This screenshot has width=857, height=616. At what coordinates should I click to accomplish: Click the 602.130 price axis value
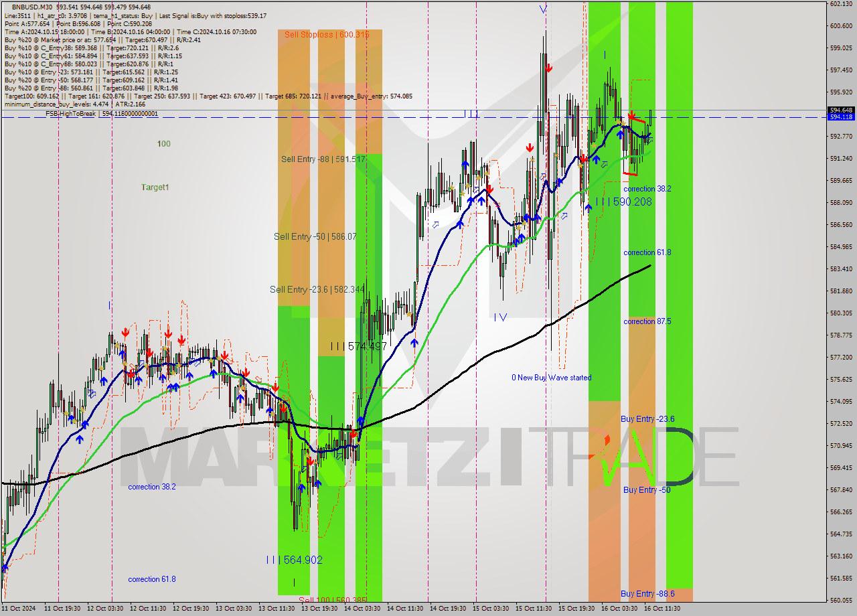[x=840, y=3]
